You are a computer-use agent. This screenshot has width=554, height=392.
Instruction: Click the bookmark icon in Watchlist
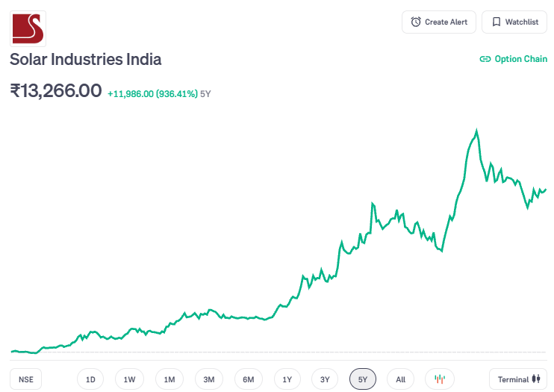click(497, 22)
